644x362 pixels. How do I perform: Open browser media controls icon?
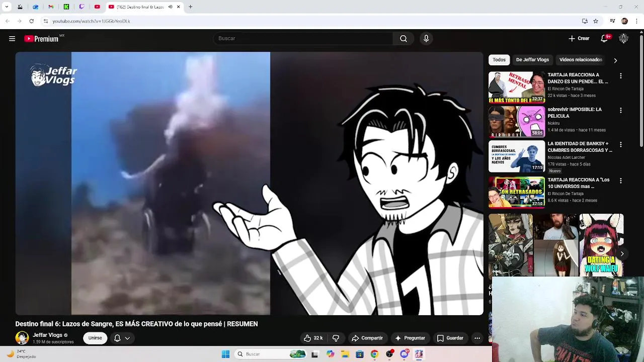point(612,21)
